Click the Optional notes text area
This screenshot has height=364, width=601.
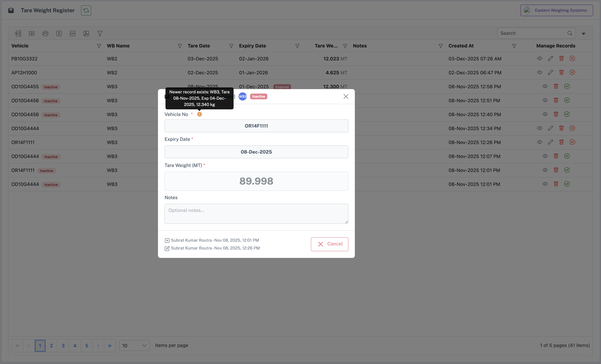(256, 214)
